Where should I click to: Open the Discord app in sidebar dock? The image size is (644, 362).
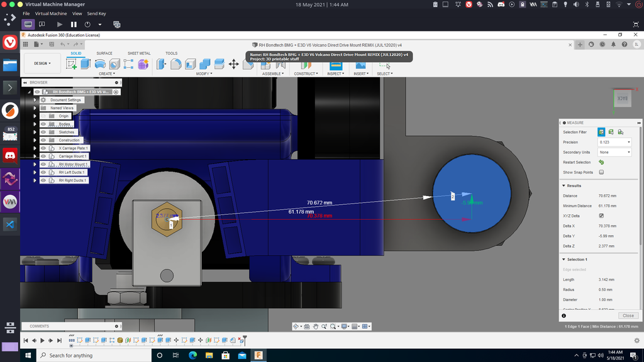pyautogui.click(x=10, y=156)
